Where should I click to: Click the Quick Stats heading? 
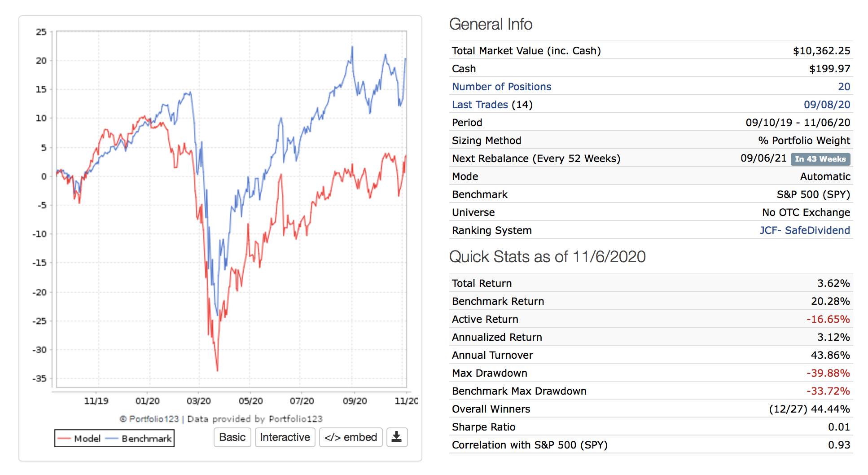547,257
